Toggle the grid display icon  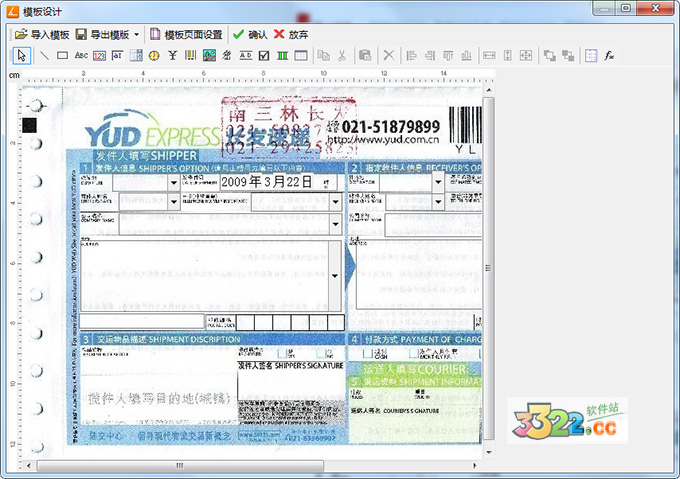click(591, 55)
